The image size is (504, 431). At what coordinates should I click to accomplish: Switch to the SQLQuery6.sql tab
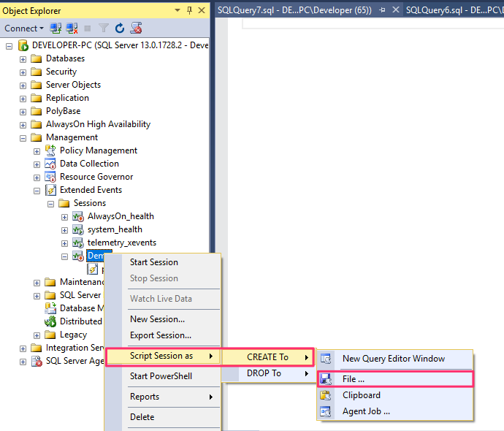(454, 10)
